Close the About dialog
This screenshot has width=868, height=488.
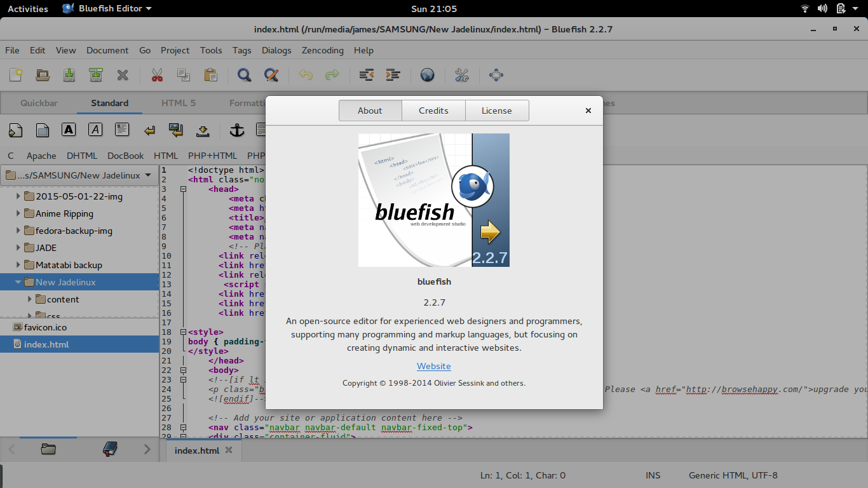pos(588,111)
